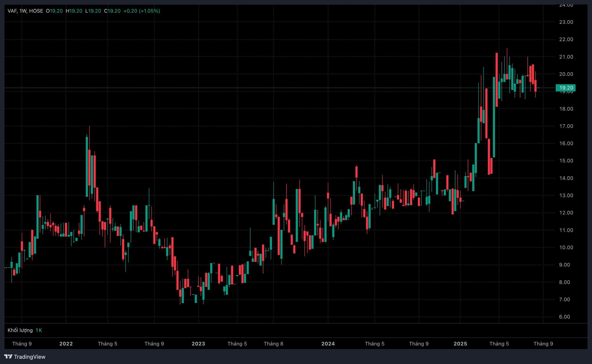
Task: Click the VAF, 1W, HOSE symbol title
Action: (x=25, y=11)
